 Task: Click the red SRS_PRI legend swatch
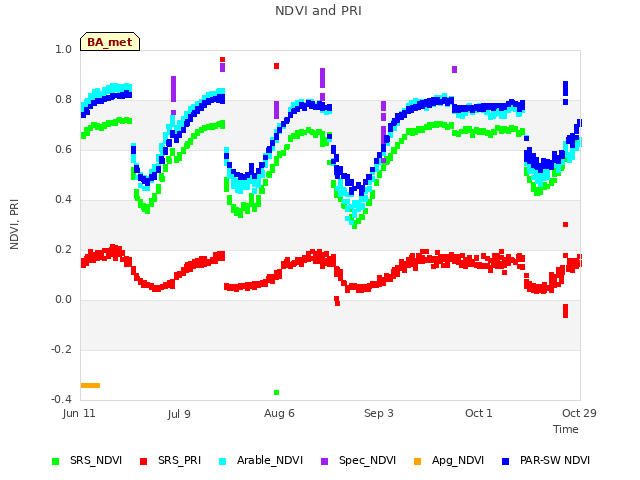[144, 462]
